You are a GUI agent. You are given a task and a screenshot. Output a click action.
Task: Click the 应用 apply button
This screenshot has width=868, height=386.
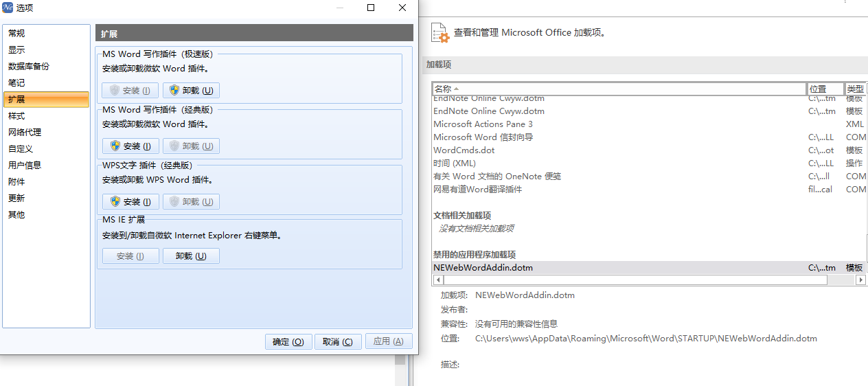pos(389,341)
